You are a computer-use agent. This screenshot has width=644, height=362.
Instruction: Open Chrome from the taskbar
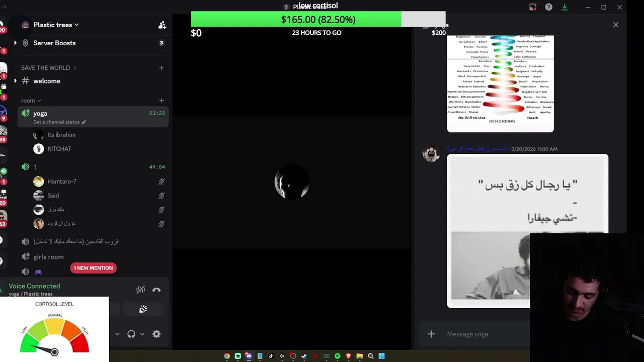(227, 356)
